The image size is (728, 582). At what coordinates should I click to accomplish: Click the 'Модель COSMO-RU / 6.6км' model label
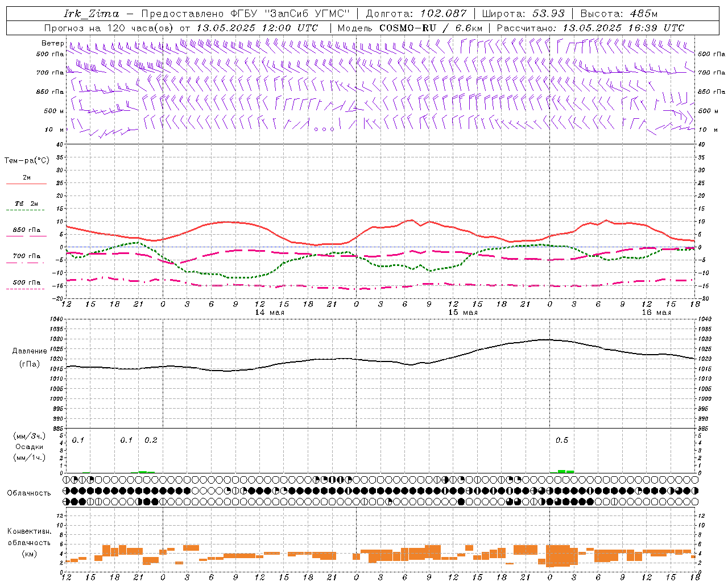410,28
